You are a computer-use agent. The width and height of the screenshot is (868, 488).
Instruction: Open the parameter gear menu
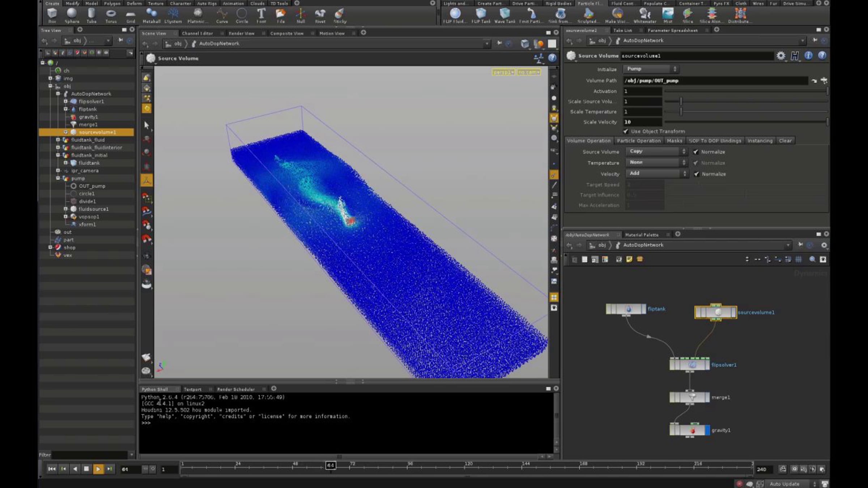point(781,56)
